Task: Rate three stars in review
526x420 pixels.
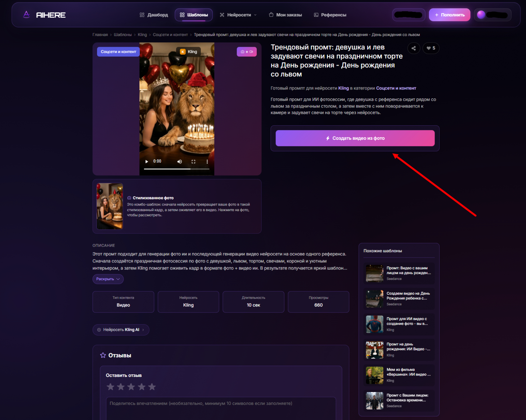Action: [131, 387]
